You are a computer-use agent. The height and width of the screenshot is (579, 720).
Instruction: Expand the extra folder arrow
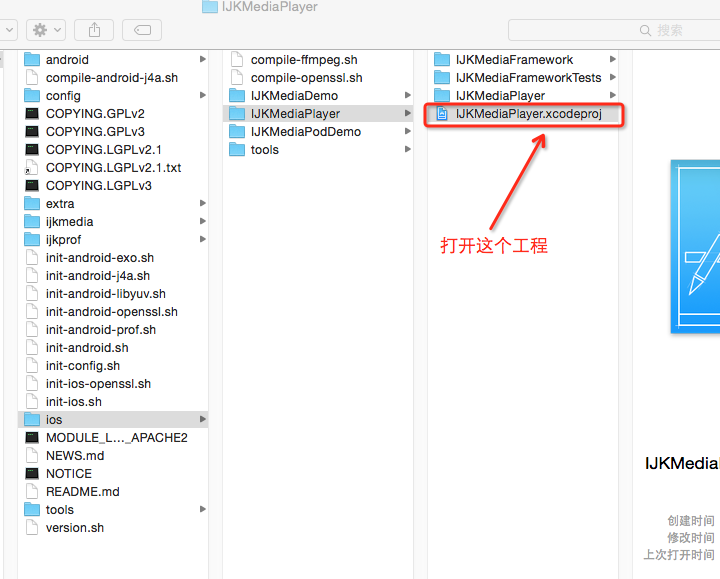click(x=202, y=203)
